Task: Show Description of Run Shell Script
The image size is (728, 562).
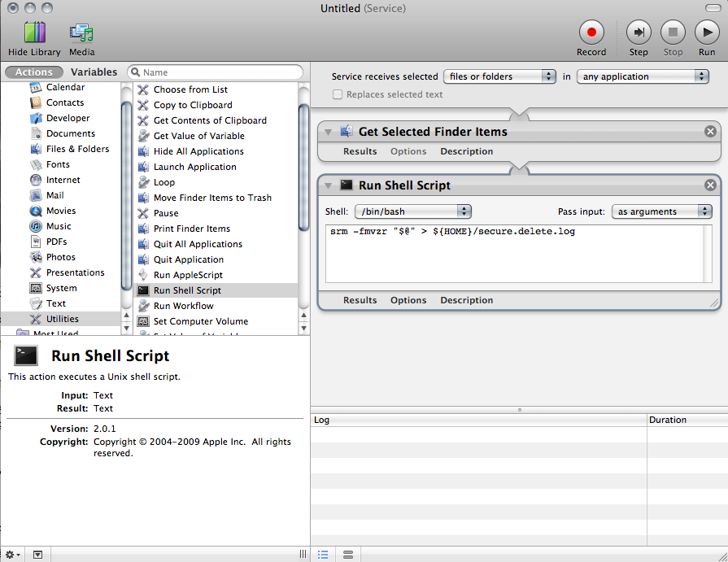Action: coord(467,300)
